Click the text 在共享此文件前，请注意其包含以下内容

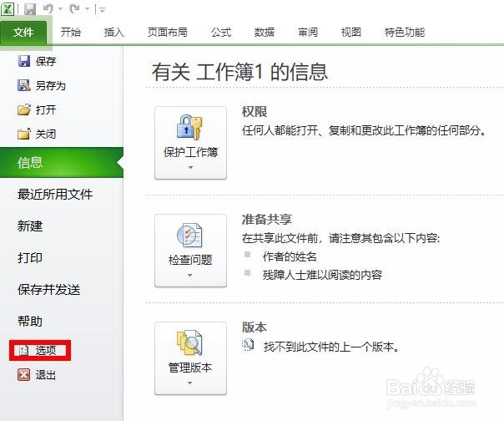340,238
